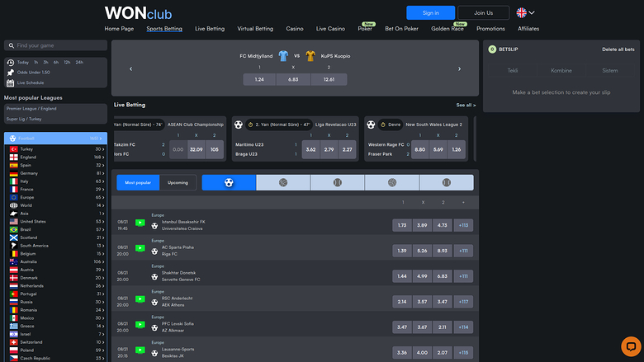Viewport: 644px width, 362px height.
Task: Select odds 1.26 for Fraser Park
Action: (x=457, y=149)
